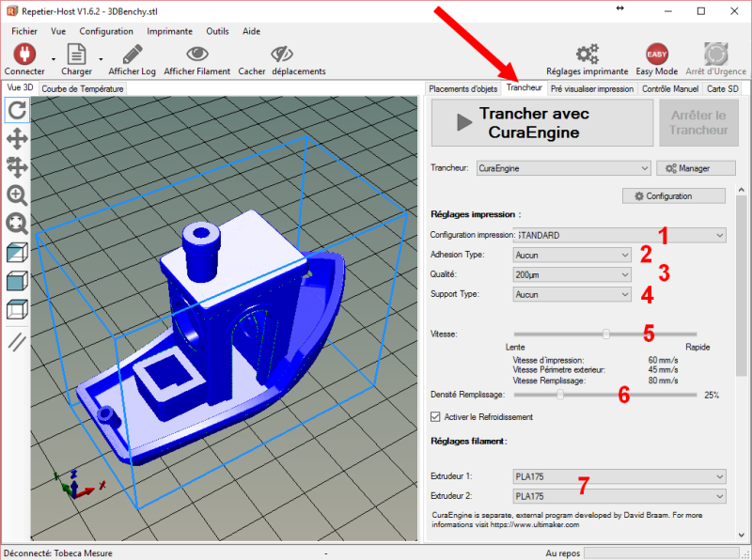
Task: Open Réglages imprimante with the gear icon
Action: tap(590, 54)
